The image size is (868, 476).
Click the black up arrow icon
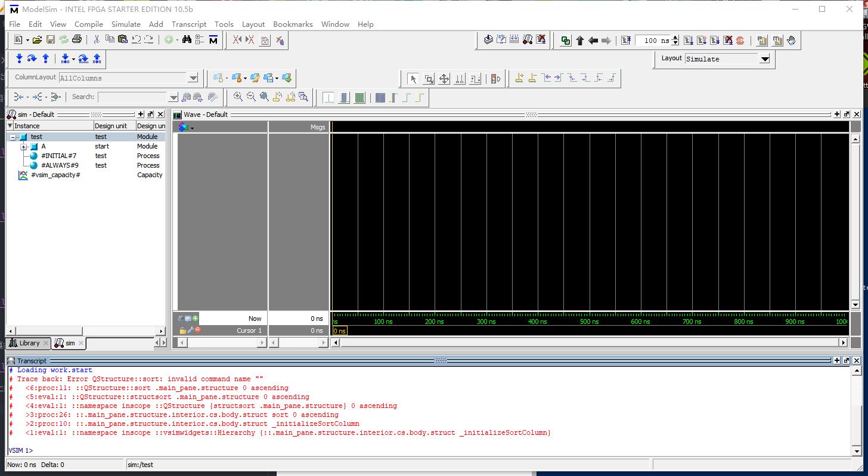[579, 41]
